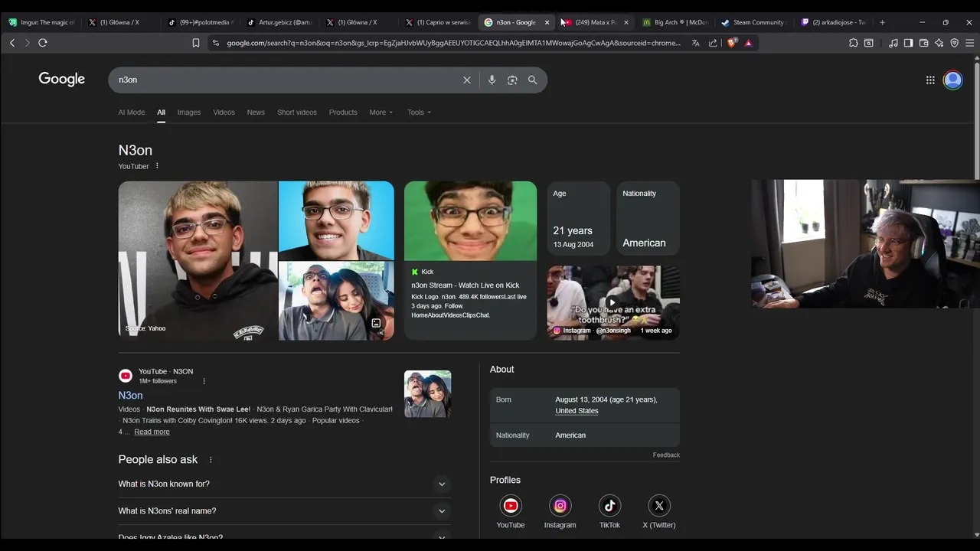Image resolution: width=980 pixels, height=551 pixels.
Task: Open the blue background N3on photo
Action: point(336,220)
